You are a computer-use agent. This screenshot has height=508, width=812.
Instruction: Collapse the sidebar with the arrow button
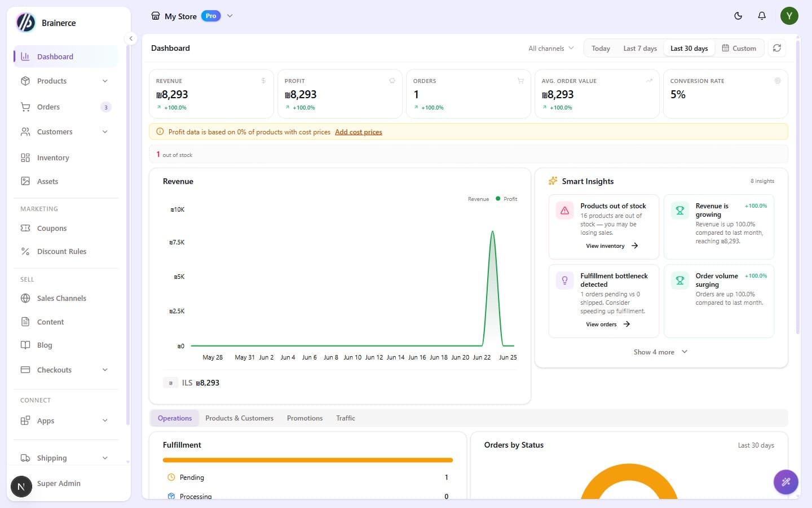pyautogui.click(x=131, y=38)
